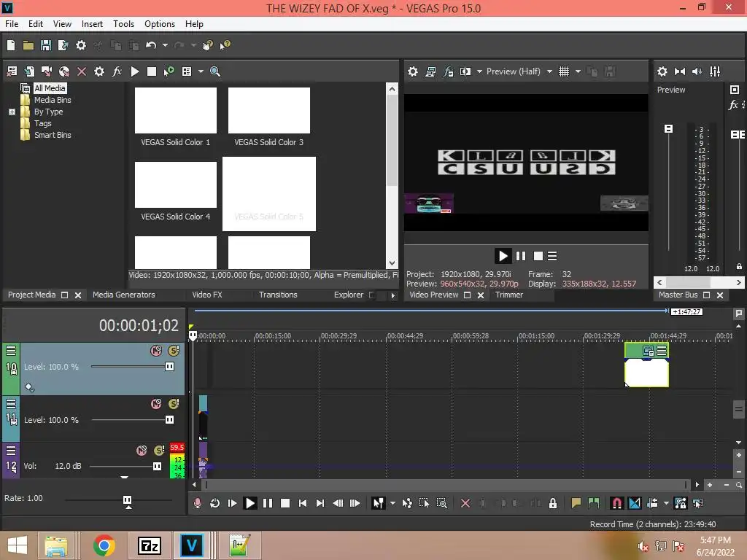The image size is (747, 560).
Task: Open project properties gear in the main toolbar
Action: pos(81,45)
